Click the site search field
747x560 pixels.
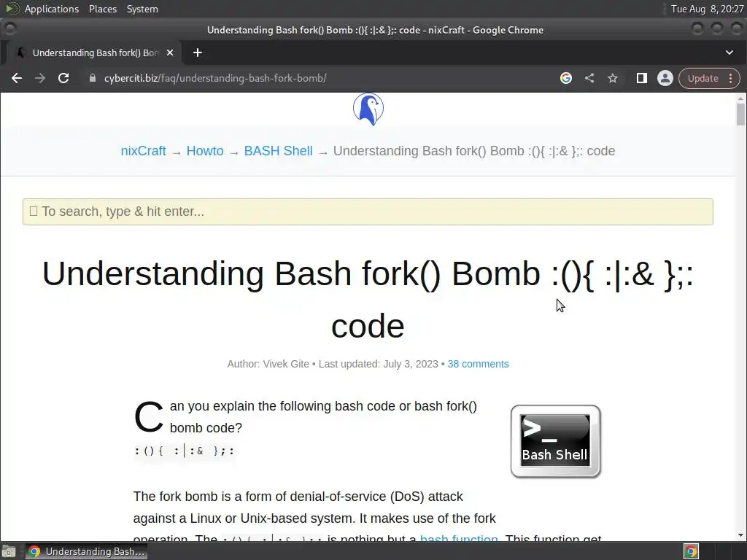tap(368, 211)
